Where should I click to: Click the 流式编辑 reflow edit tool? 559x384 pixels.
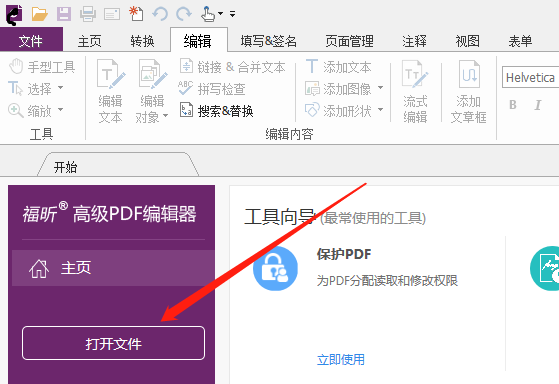pos(415,91)
